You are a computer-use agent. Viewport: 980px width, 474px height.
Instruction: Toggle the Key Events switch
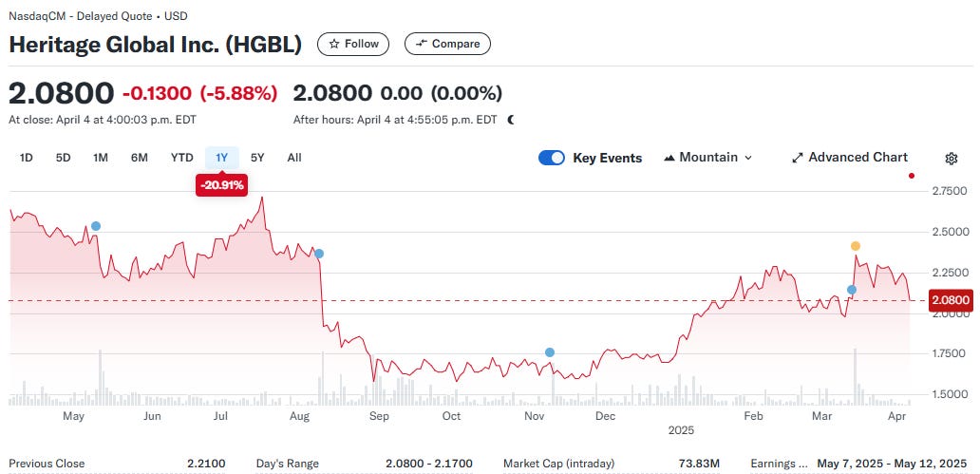(x=551, y=158)
